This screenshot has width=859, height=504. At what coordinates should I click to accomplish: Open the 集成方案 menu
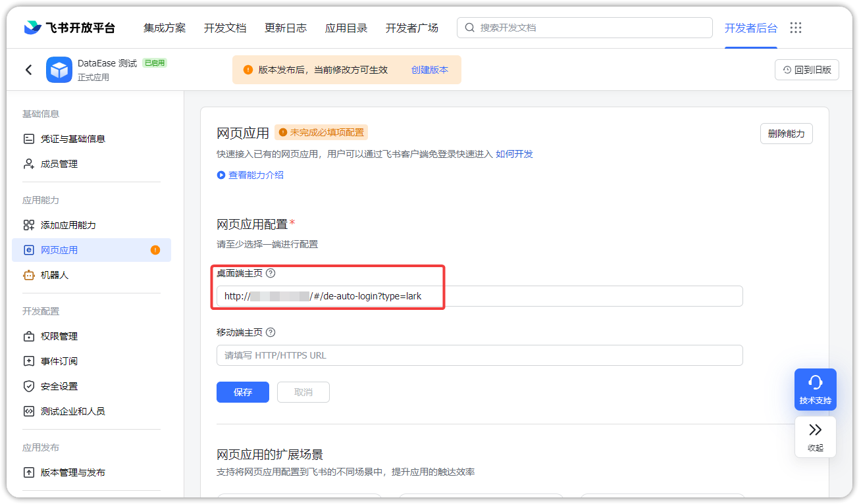coord(165,28)
